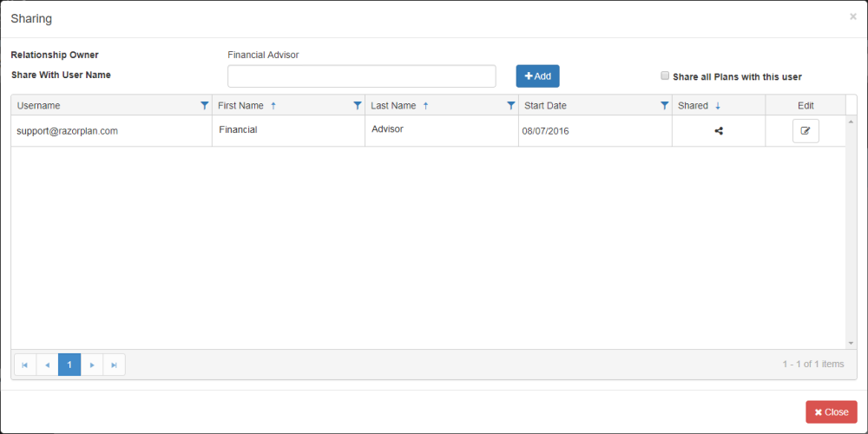Dismiss the Sharing dialog with the X
Screen dimensions: 868x434
(x=852, y=16)
